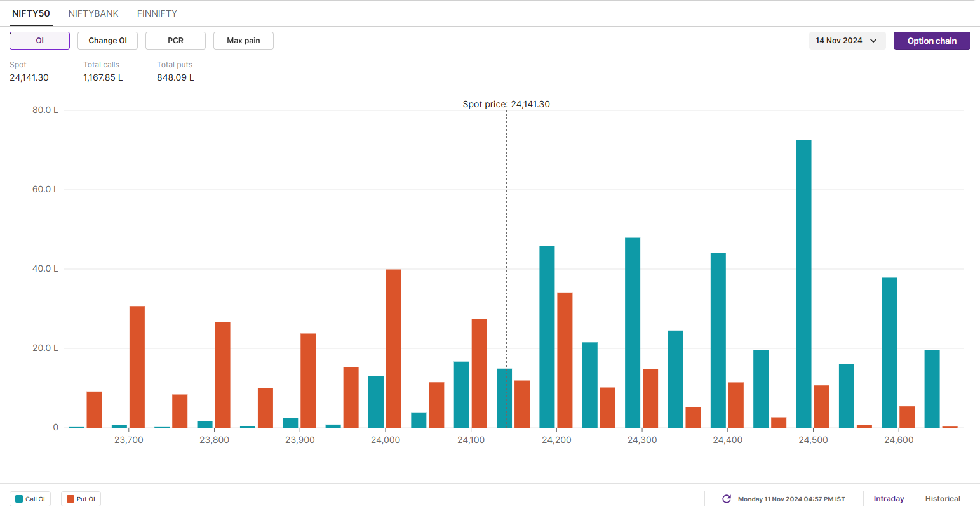
Task: Open the NIFTYBANK tab
Action: [x=93, y=13]
